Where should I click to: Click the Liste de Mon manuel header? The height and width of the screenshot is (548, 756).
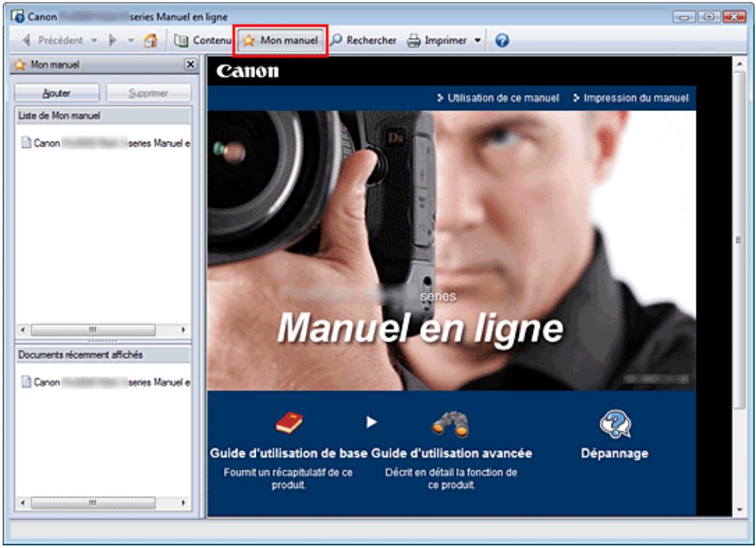pyautogui.click(x=103, y=116)
